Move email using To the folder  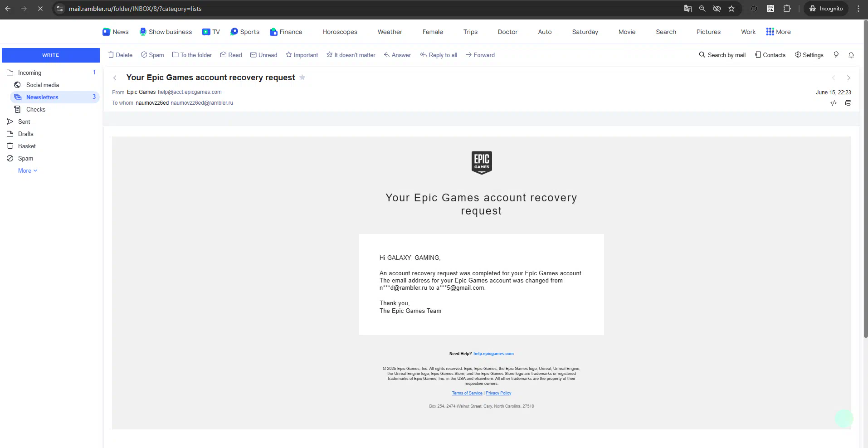click(192, 55)
